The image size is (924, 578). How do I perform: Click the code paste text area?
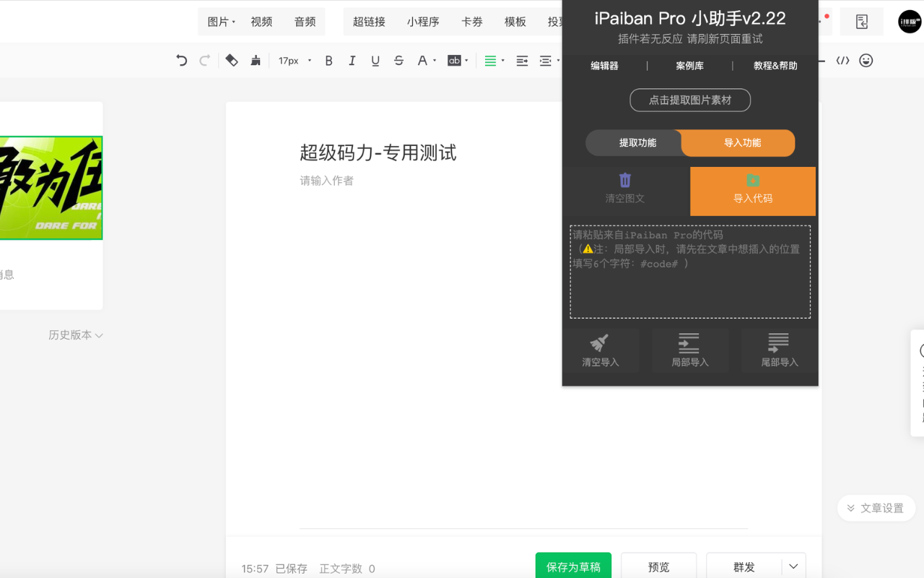click(690, 272)
